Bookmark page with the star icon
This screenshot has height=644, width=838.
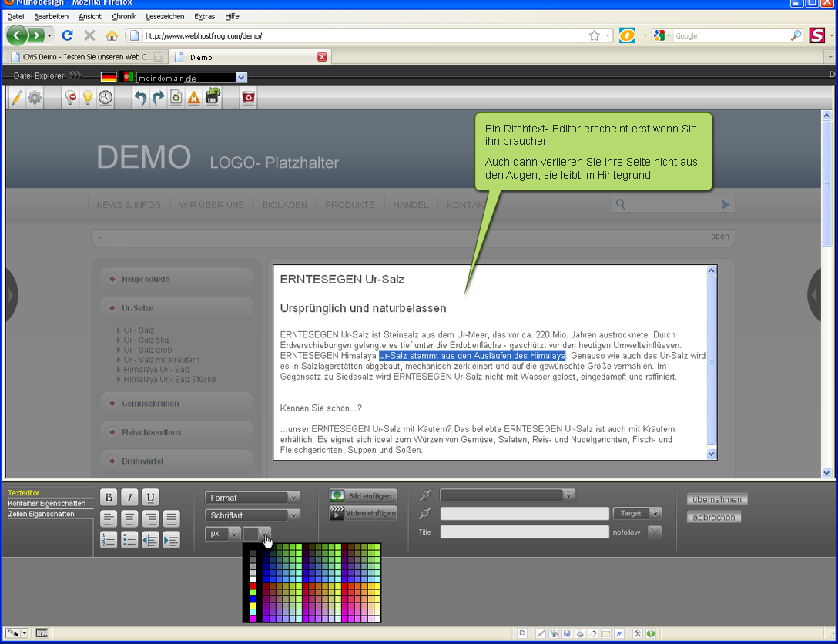(x=595, y=35)
